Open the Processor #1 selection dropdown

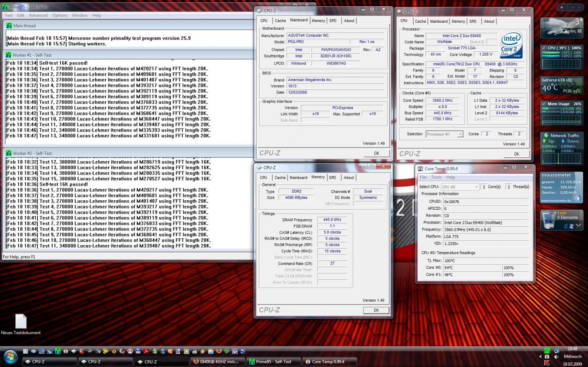444,134
